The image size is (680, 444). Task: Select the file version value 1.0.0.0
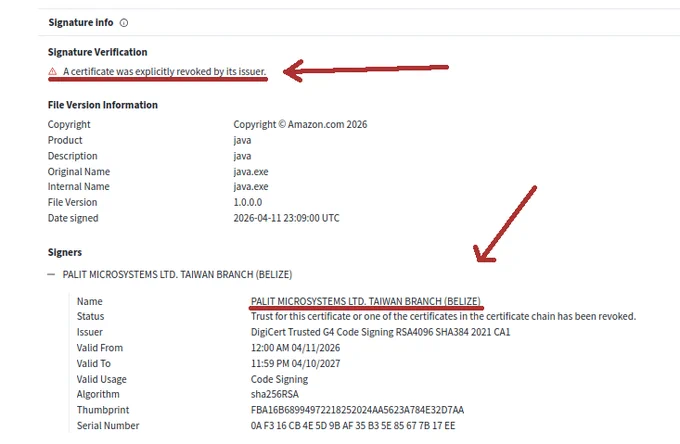[248, 202]
